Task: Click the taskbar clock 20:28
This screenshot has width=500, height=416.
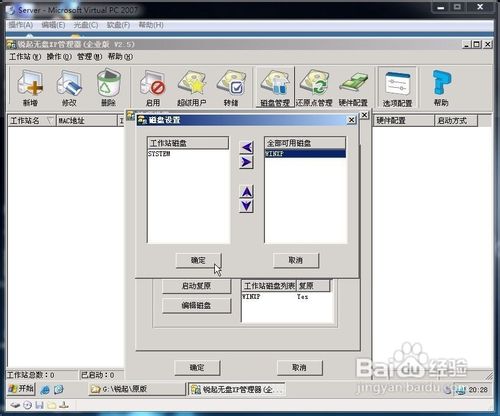Action: (478, 390)
